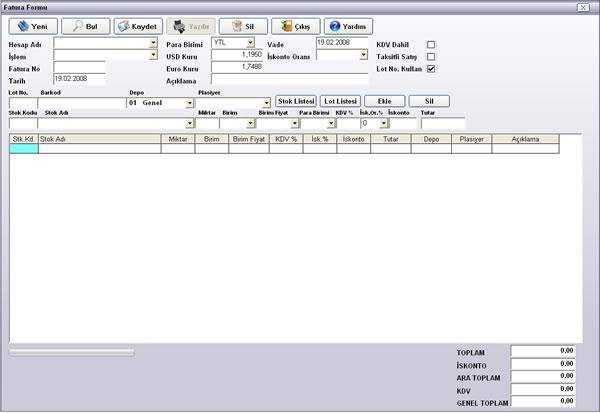600x413 pixels.
Task: Click the line Tutar input field
Action: pos(443,123)
